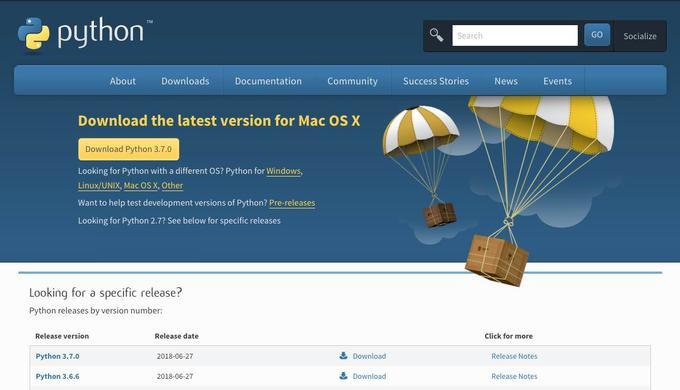Open the Events menu item
This screenshot has width=680, height=390.
557,81
